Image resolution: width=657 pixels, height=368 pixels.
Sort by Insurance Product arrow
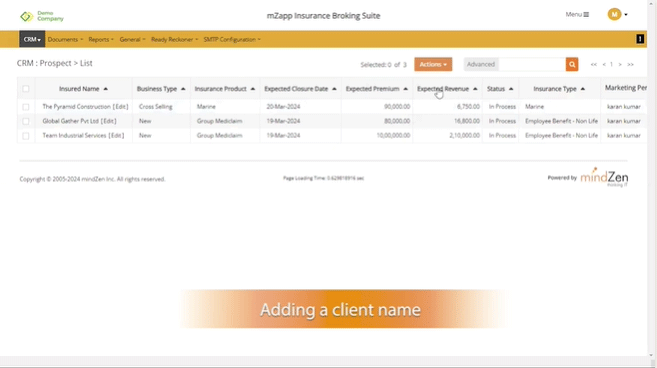(x=253, y=89)
